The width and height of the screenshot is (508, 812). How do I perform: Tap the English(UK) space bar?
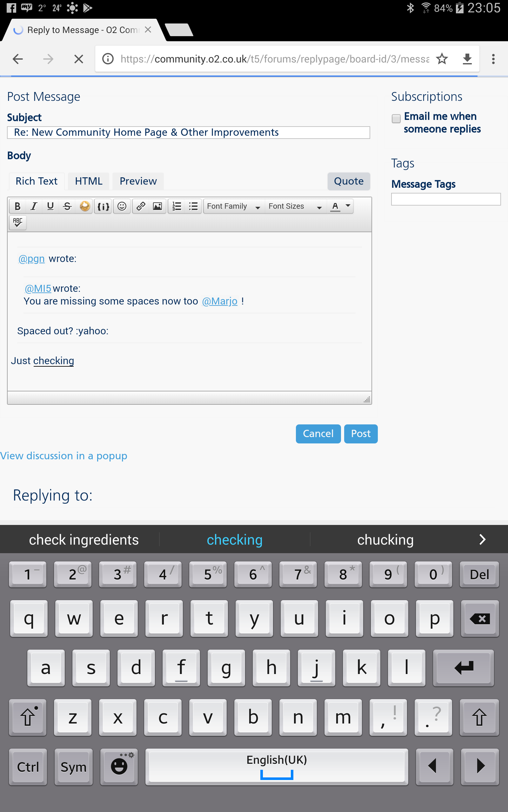point(277,767)
